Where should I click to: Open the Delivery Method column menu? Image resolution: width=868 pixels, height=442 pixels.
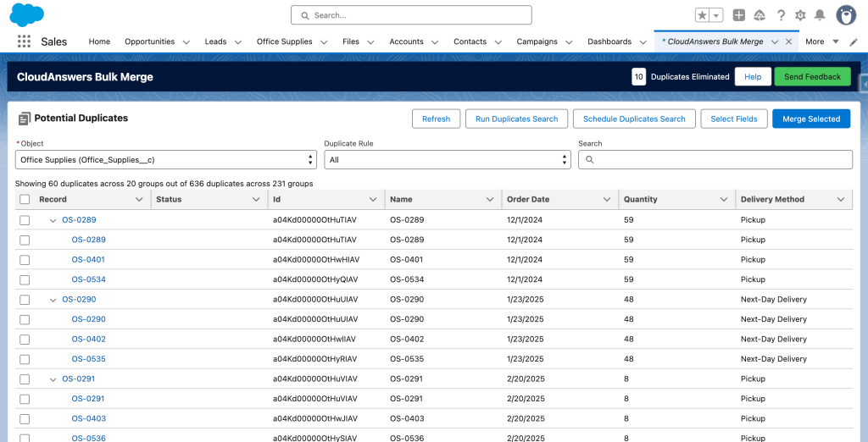click(x=841, y=200)
